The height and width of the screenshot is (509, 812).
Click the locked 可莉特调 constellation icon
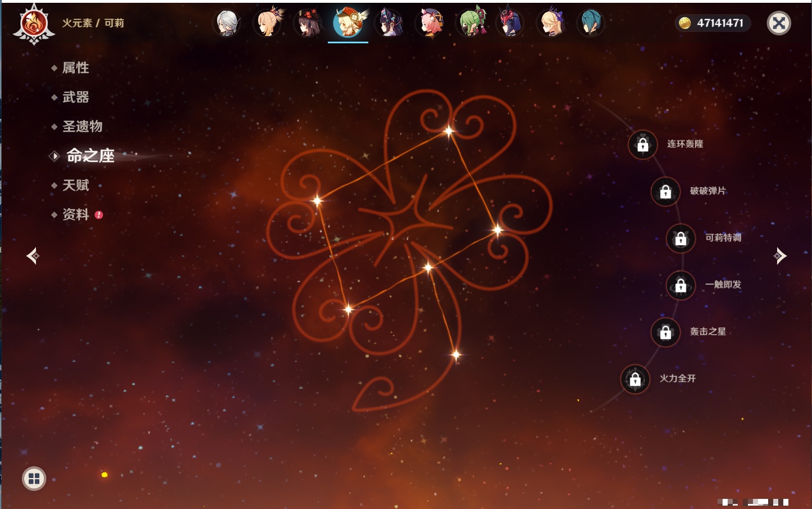681,238
